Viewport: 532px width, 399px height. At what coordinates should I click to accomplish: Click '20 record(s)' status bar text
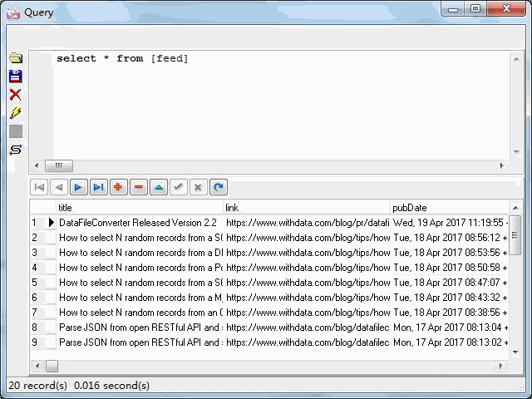pyautogui.click(x=37, y=386)
